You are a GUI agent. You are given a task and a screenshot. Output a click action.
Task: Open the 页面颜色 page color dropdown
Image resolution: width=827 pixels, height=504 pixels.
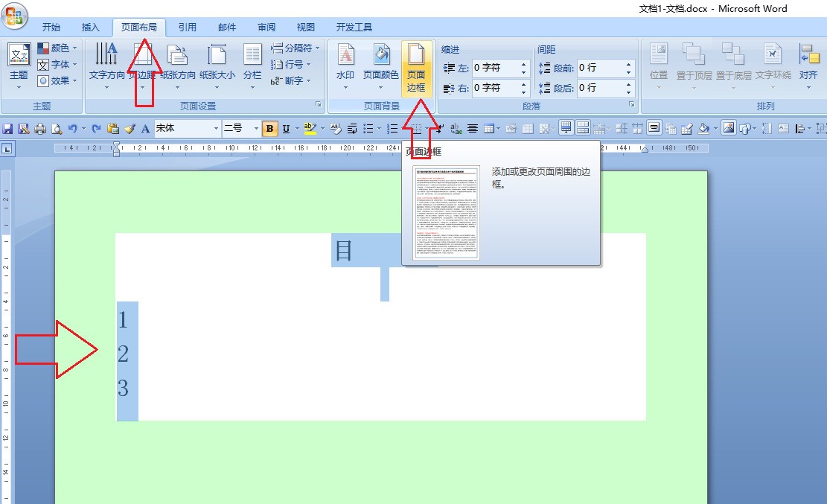[x=381, y=66]
